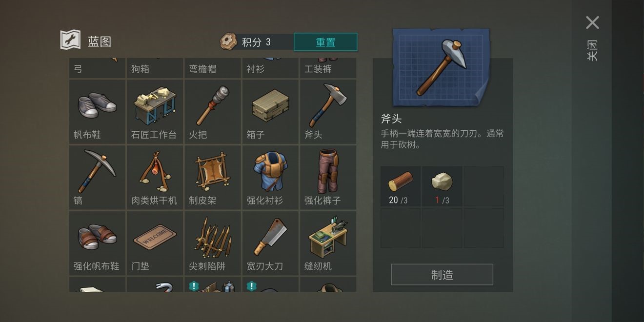Select the axe (斧头) blueprint tile
Viewport: 644px width, 322px height.
pos(328,112)
